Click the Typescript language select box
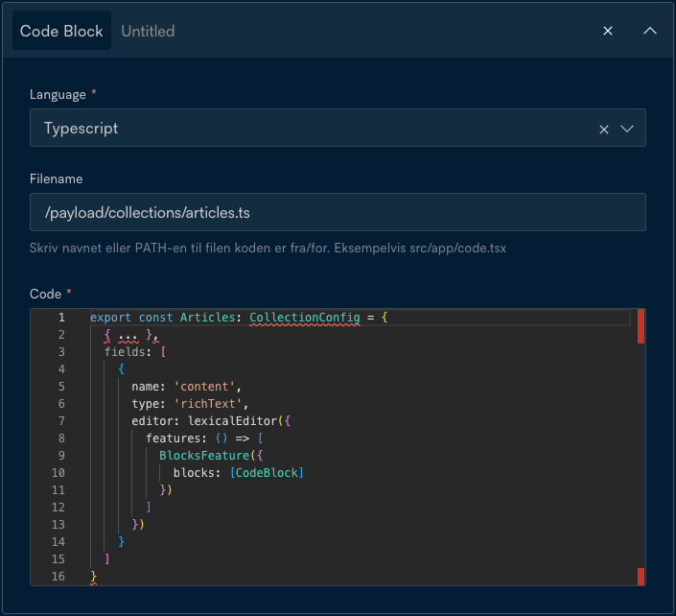 (338, 128)
